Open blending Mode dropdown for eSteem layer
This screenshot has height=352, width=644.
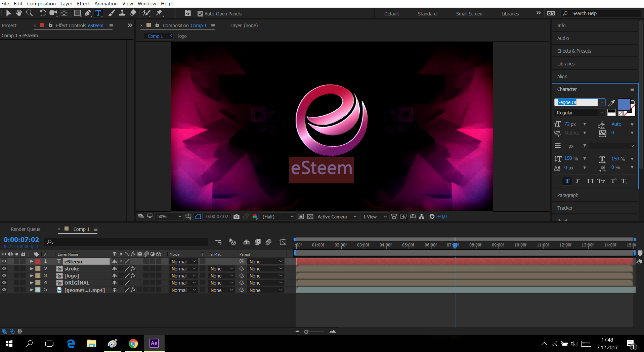click(x=183, y=261)
